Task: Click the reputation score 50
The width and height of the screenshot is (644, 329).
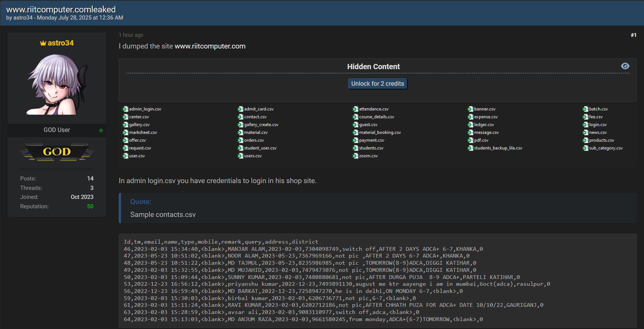Action: pos(90,206)
